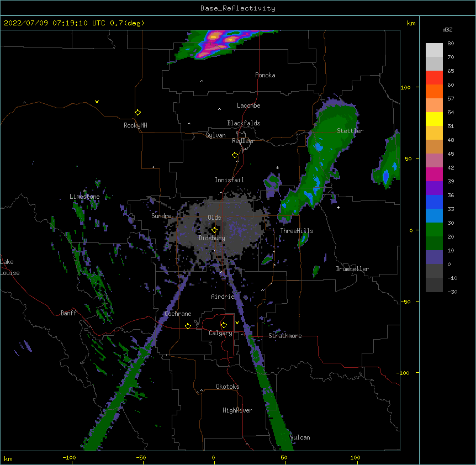Pick the red swatch in dBZ legend

pos(434,77)
